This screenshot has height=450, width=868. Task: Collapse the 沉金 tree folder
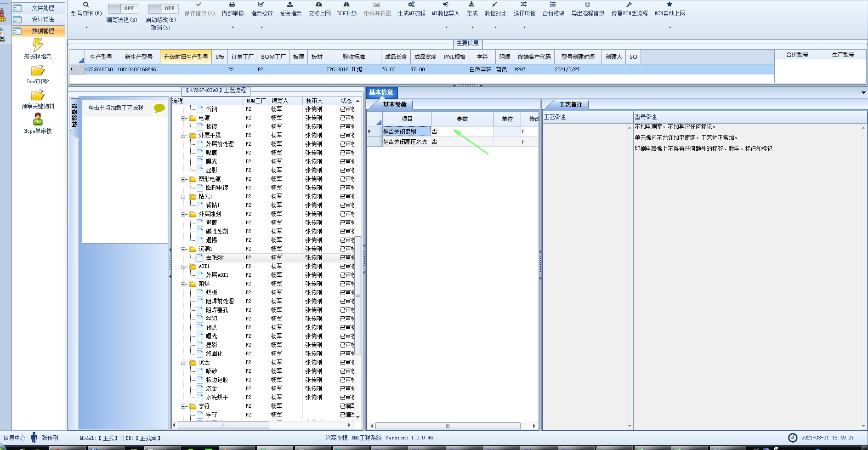(x=183, y=363)
